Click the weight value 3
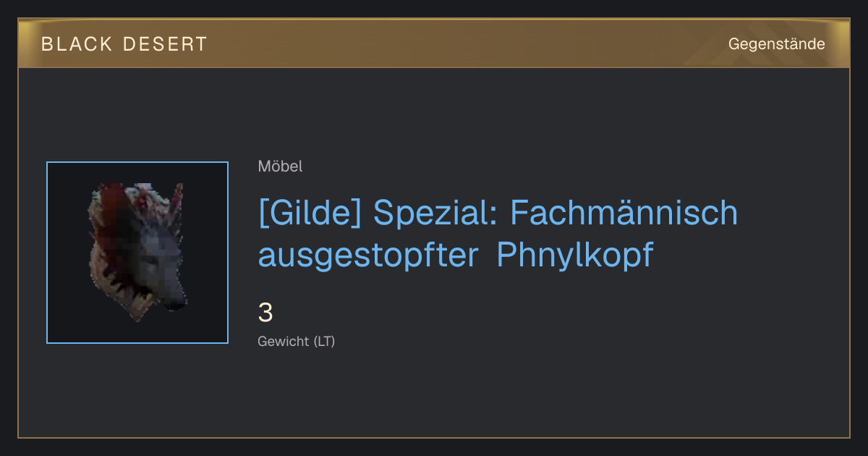868x456 pixels. click(x=265, y=313)
